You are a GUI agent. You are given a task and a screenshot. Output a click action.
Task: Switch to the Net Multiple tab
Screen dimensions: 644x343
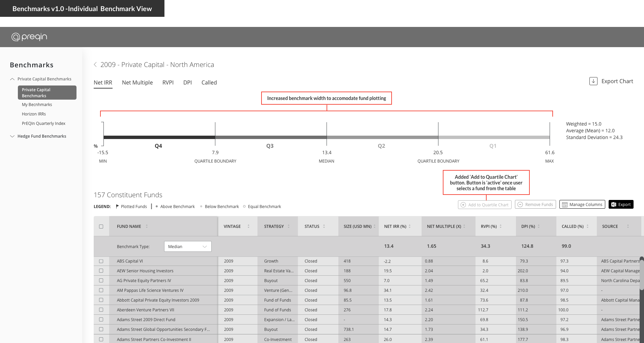137,82
